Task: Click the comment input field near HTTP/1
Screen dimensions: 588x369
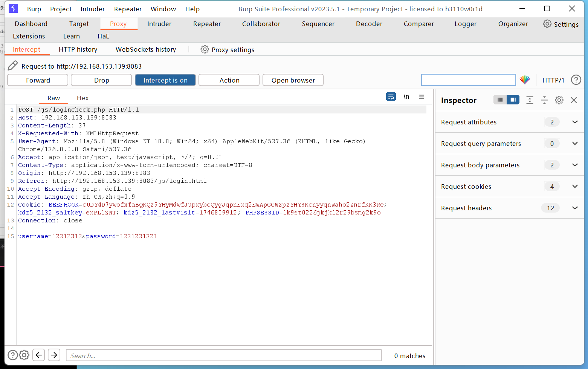Action: point(468,80)
